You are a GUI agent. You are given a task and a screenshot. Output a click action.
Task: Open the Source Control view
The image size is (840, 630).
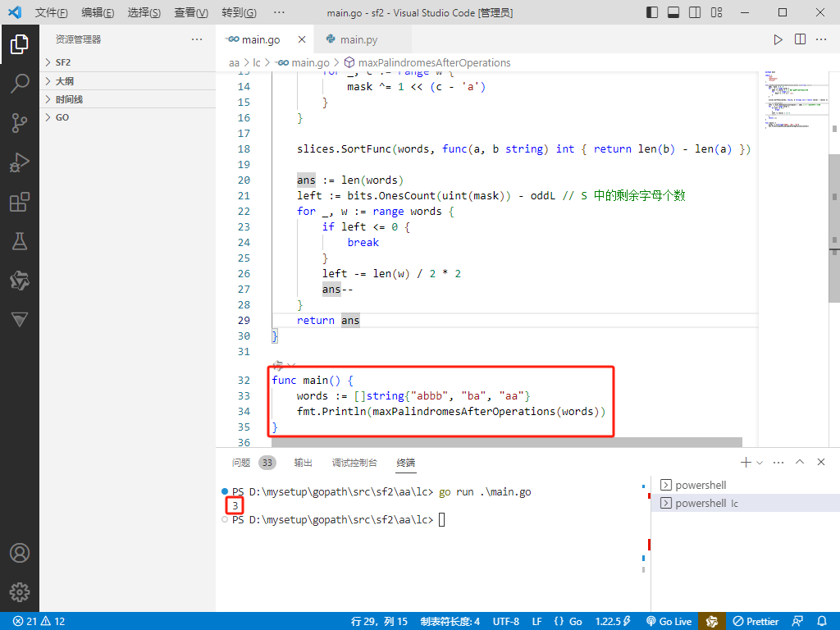pos(20,123)
